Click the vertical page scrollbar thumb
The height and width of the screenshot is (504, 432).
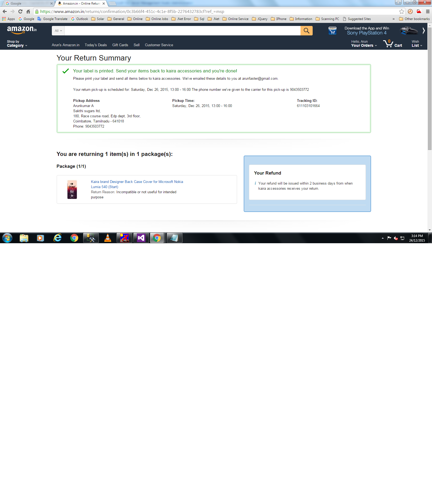tap(430, 89)
